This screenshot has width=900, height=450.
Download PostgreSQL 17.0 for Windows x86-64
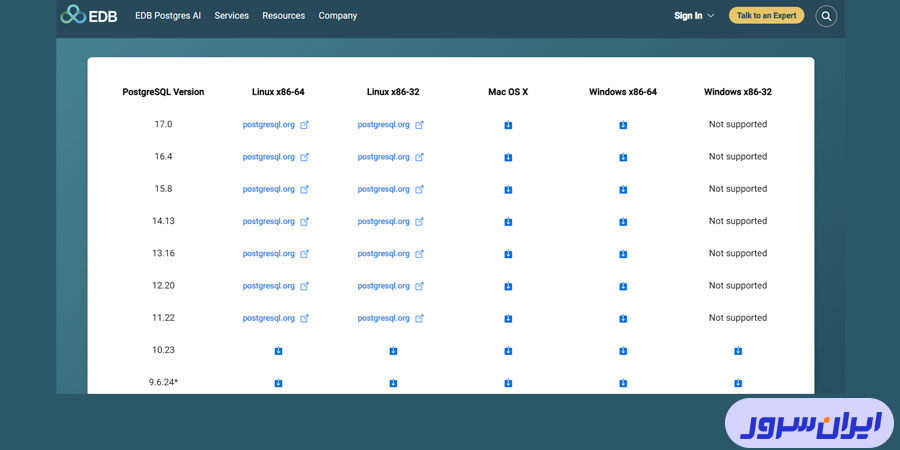pyautogui.click(x=623, y=125)
